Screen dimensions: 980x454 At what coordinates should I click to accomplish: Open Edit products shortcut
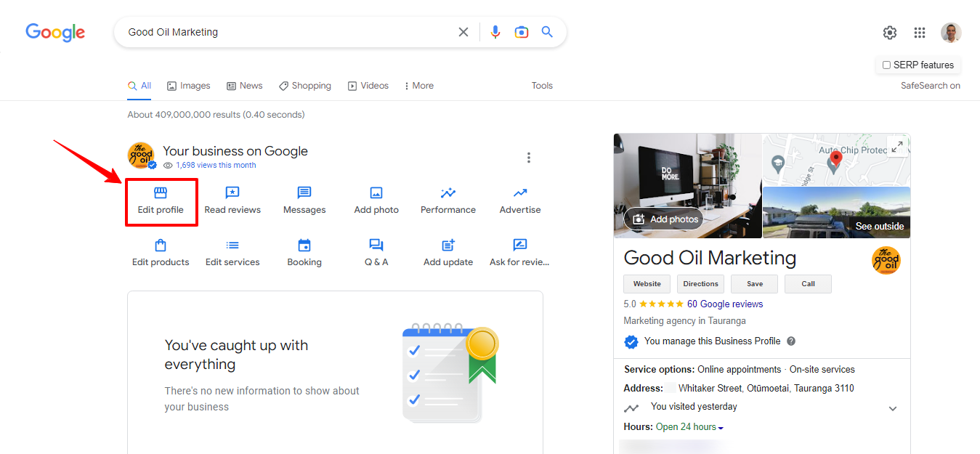pyautogui.click(x=161, y=253)
